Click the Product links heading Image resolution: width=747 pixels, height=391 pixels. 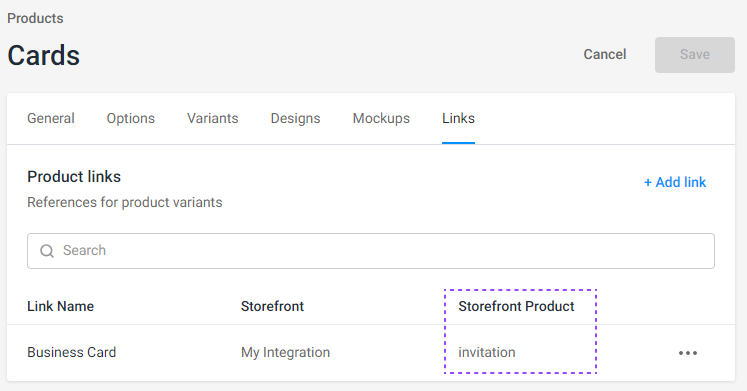coord(74,177)
